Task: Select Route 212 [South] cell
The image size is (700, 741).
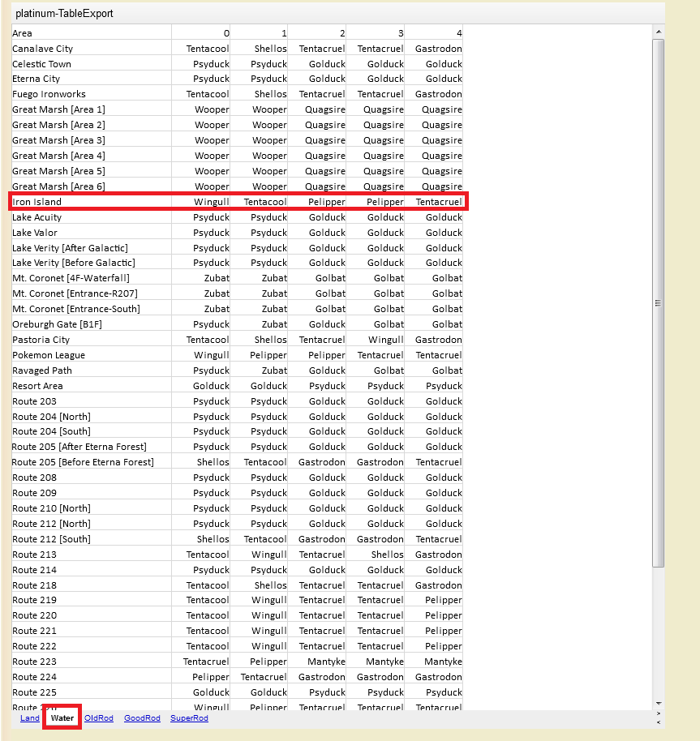Action: click(x=91, y=539)
